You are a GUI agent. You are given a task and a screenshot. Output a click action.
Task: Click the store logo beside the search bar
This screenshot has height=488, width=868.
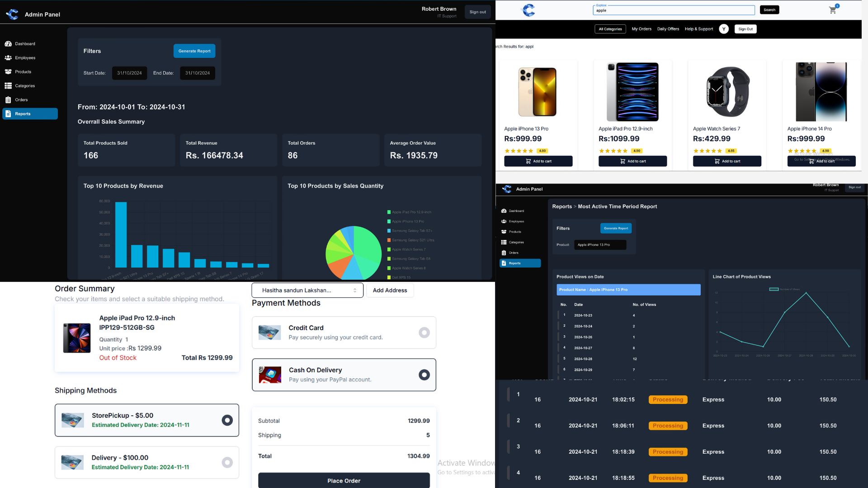tap(528, 10)
